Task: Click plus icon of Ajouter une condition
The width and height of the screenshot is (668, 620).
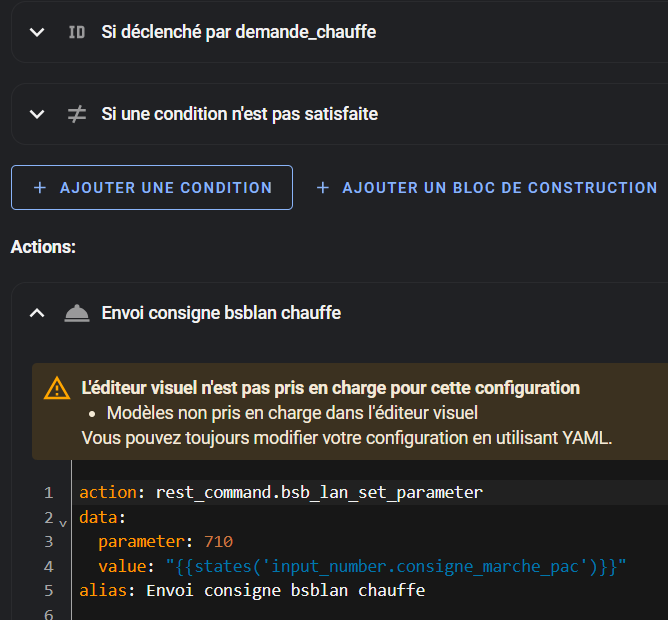Action: coord(40,187)
